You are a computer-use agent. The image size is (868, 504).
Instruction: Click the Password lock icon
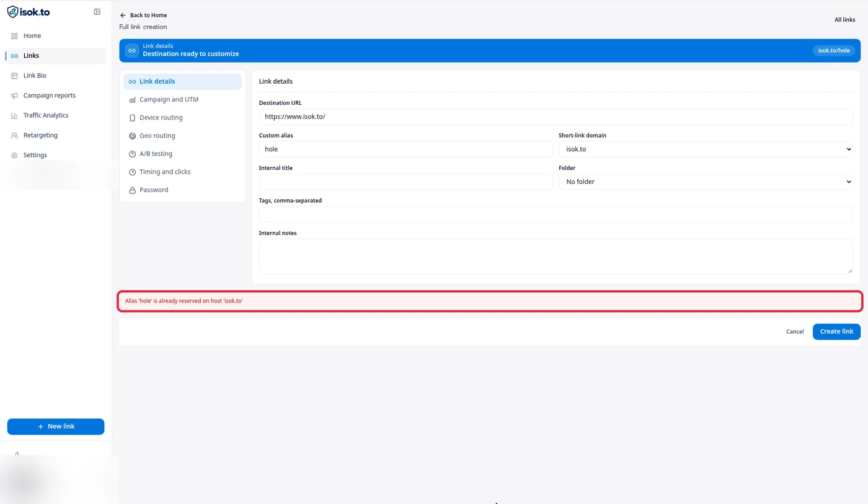point(132,190)
